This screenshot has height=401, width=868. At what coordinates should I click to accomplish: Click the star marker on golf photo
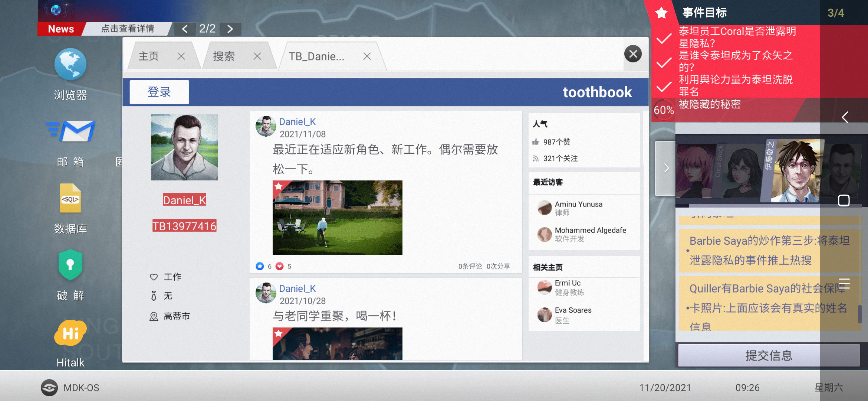[279, 186]
